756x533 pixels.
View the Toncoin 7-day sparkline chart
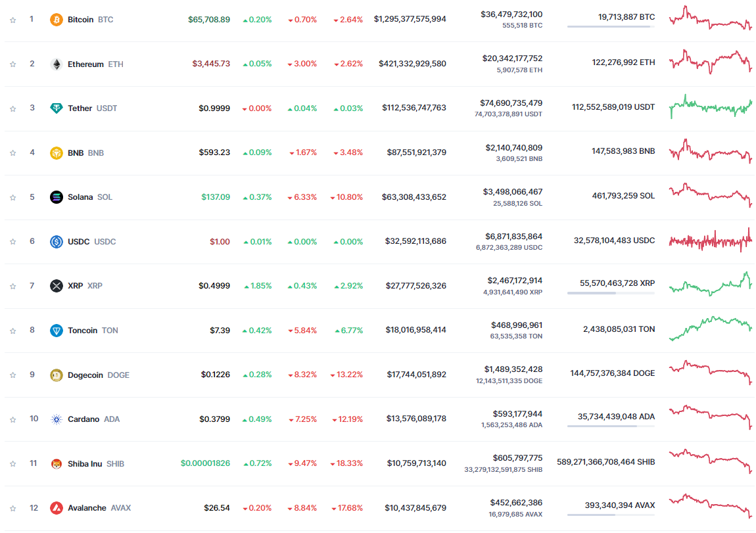click(710, 328)
